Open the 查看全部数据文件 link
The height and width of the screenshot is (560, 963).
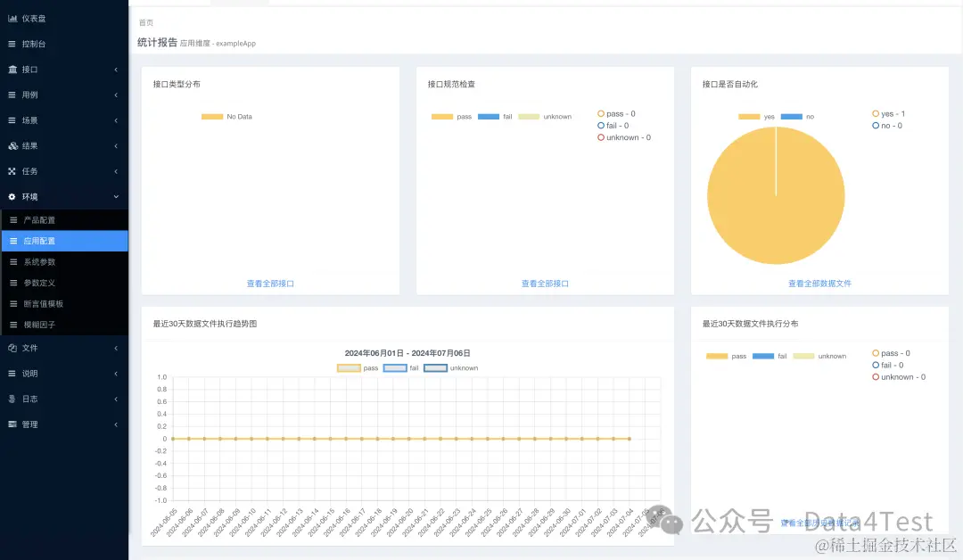(820, 284)
